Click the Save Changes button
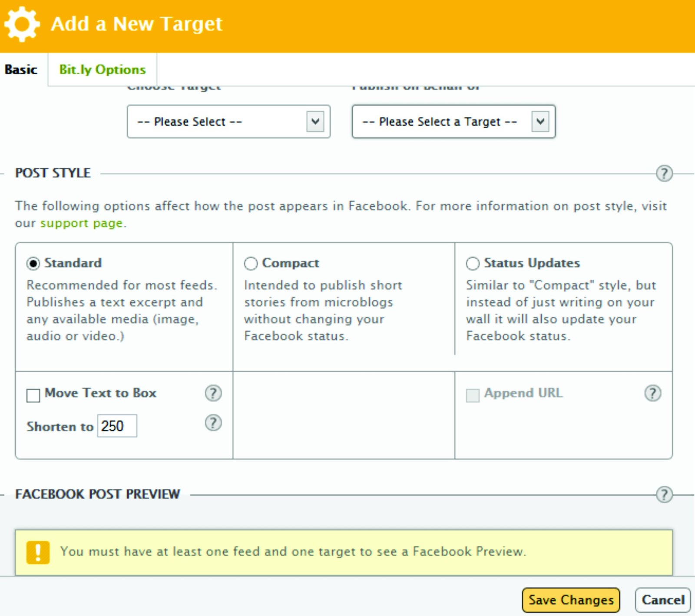This screenshot has height=616, width=695. tap(571, 600)
